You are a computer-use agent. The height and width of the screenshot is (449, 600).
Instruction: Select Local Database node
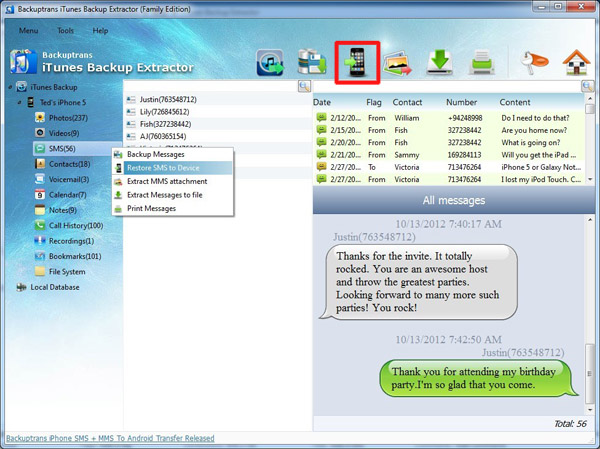coord(48,287)
